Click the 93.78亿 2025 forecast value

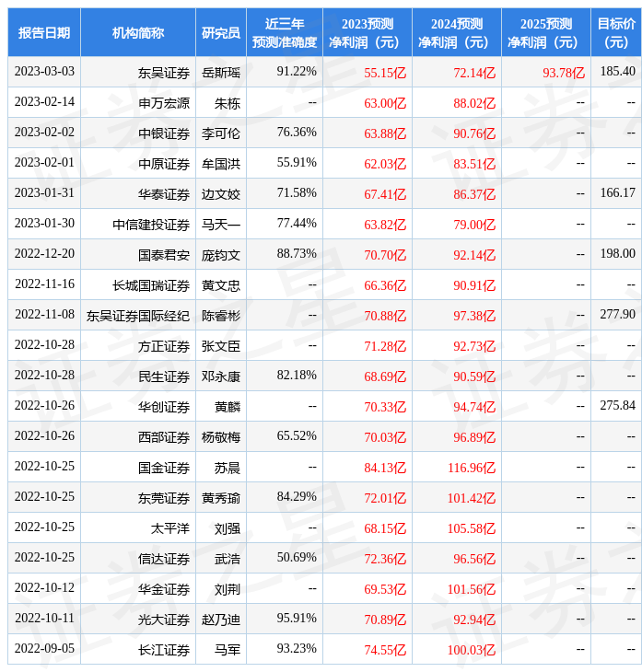point(564,73)
